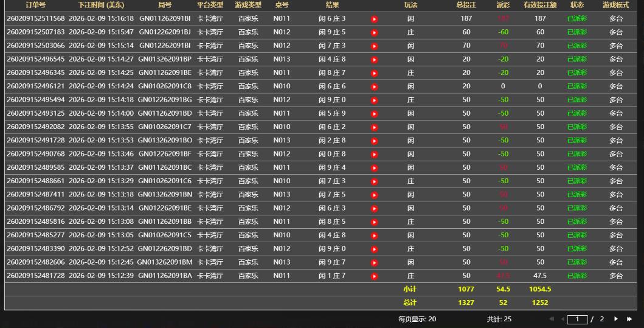This screenshot has width=644, height=328.
Task: Click replay icon on the 15:14:00 row
Action: [x=375, y=113]
